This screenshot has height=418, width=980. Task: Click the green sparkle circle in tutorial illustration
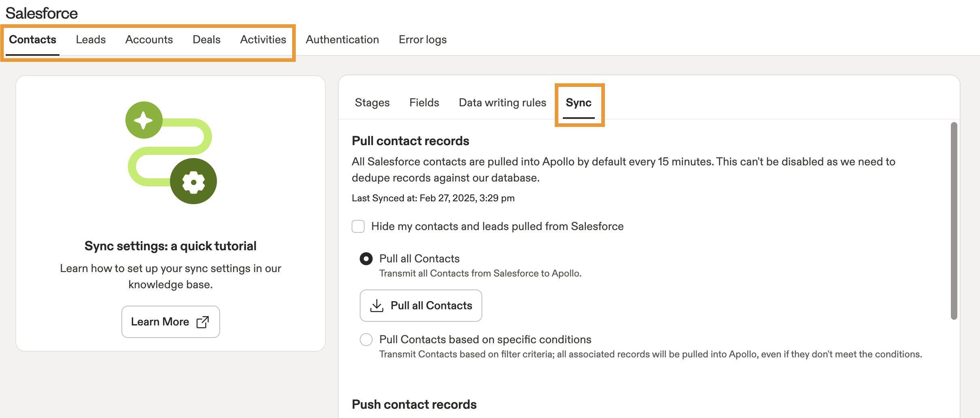(144, 120)
